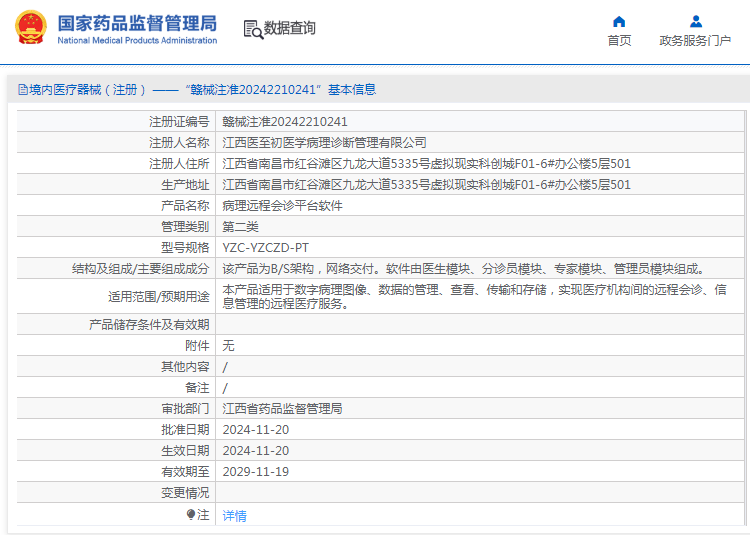Click the 国家药品监督管理局 title
Screen dimensions: 750x535
[x=137, y=23]
